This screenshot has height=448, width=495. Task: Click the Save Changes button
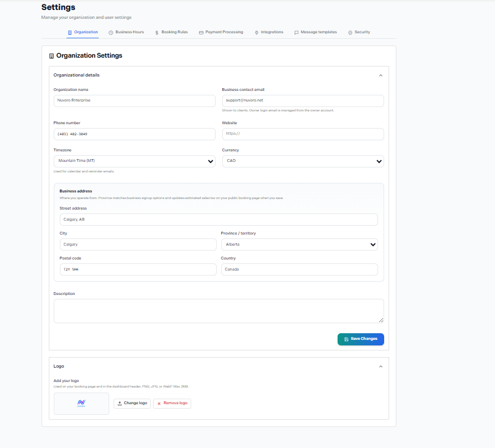(x=360, y=339)
